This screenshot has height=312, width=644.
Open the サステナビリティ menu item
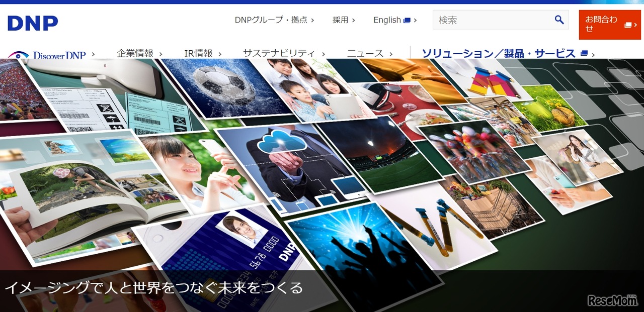284,53
